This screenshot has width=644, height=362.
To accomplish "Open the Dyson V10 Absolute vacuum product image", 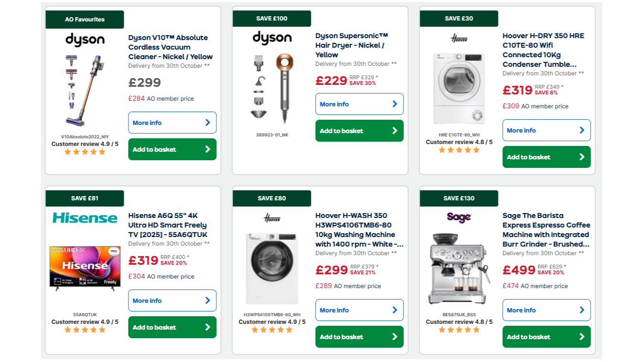I will (x=85, y=91).
